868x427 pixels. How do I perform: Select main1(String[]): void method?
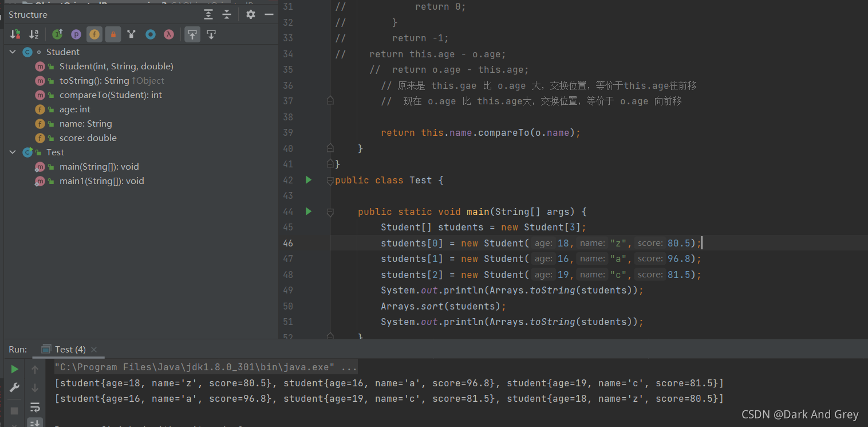coord(102,181)
